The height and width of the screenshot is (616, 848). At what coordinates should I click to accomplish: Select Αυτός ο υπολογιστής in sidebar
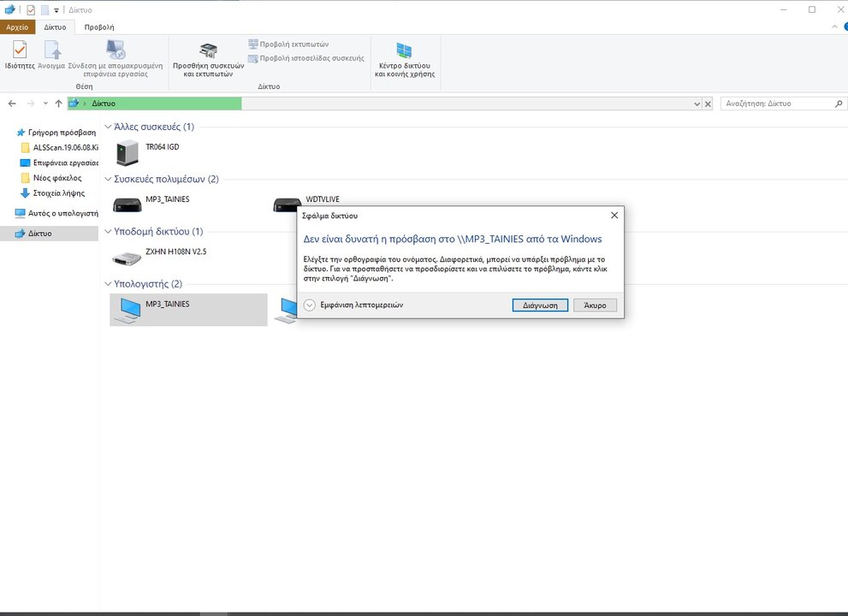[x=56, y=213]
